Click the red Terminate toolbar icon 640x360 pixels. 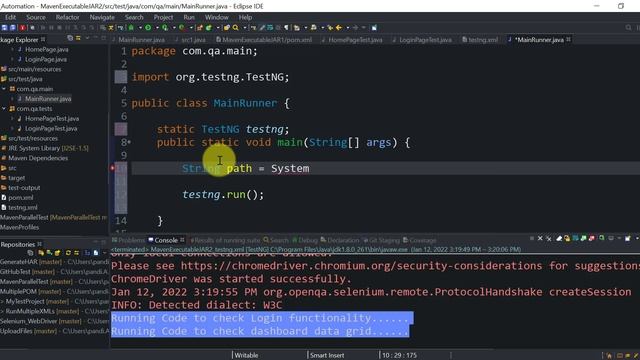[22, 28]
